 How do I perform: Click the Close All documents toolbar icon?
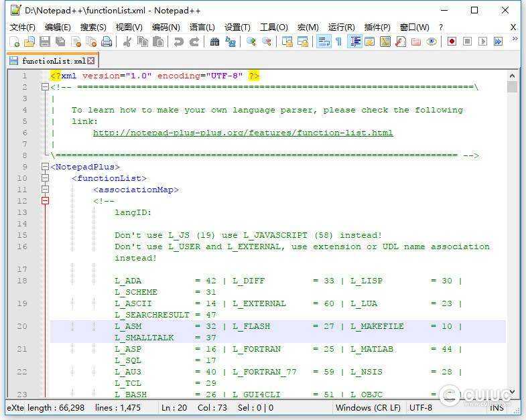[x=91, y=42]
